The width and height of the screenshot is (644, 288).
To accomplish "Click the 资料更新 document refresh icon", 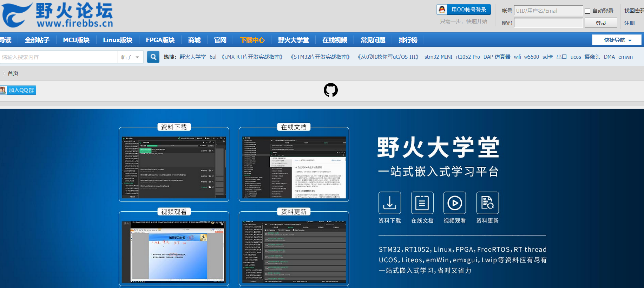I will click(x=487, y=203).
